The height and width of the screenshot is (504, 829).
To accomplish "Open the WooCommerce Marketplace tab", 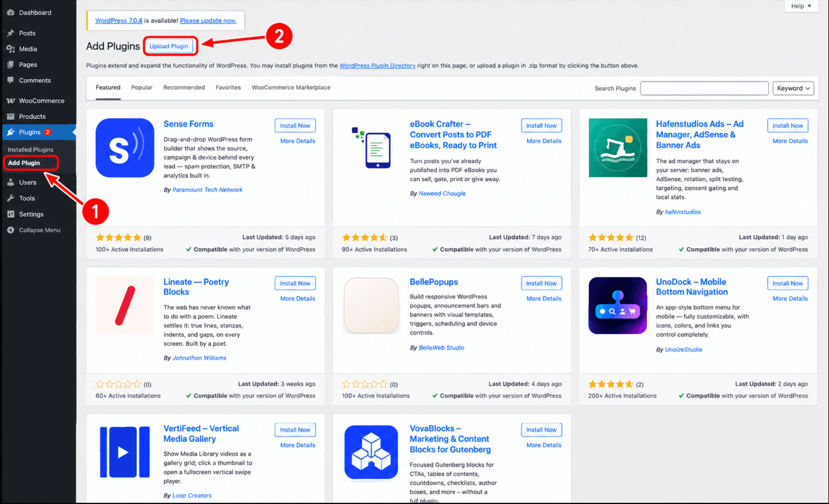I will coord(291,87).
